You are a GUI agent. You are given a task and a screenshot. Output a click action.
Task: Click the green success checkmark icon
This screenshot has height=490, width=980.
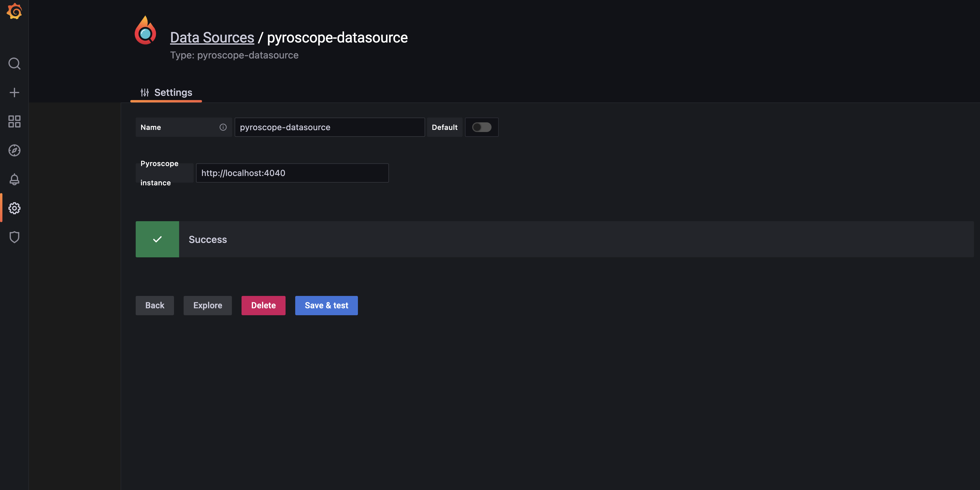[x=157, y=239]
